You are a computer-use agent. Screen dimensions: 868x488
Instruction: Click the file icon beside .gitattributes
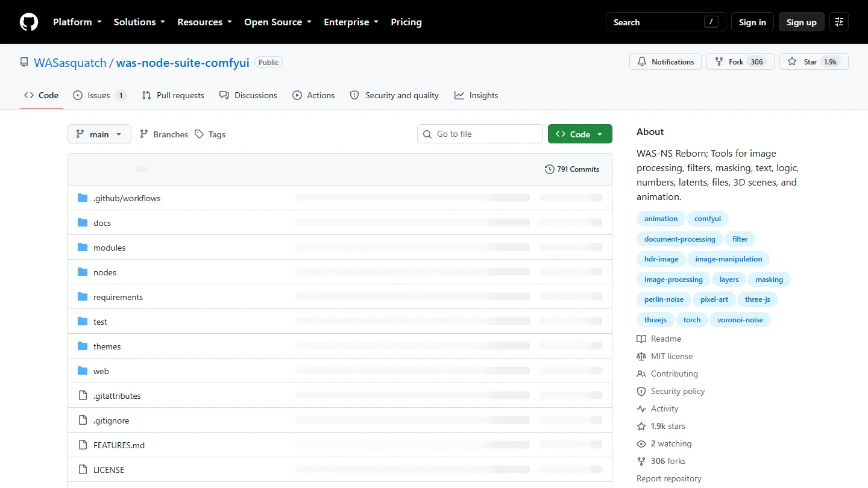[83, 396]
